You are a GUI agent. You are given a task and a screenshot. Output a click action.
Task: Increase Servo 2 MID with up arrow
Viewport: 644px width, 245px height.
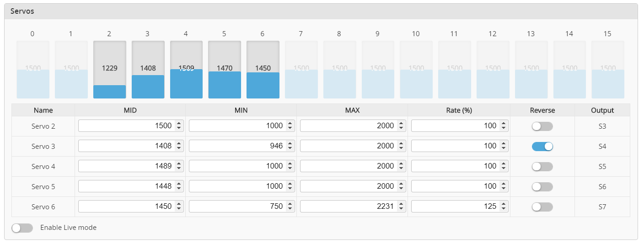(179, 124)
